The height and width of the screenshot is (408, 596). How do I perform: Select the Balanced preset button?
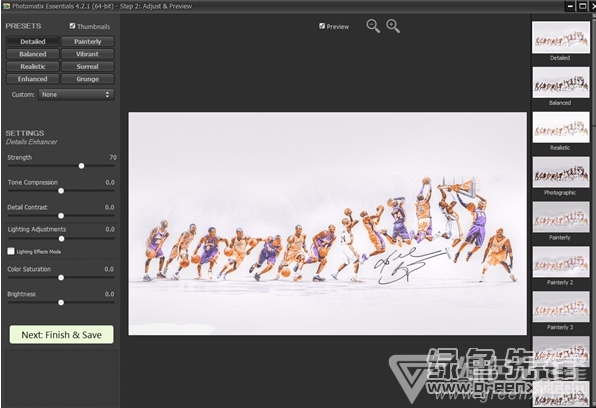[33, 54]
